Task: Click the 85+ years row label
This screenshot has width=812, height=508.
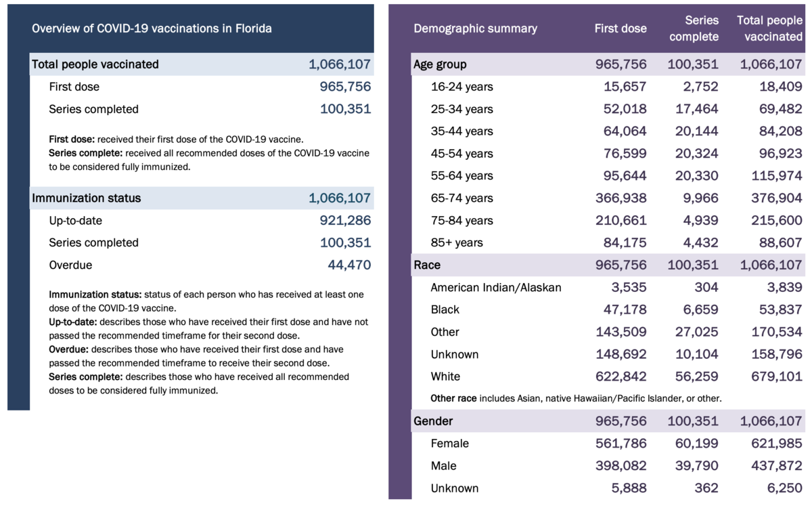Action: 457,242
